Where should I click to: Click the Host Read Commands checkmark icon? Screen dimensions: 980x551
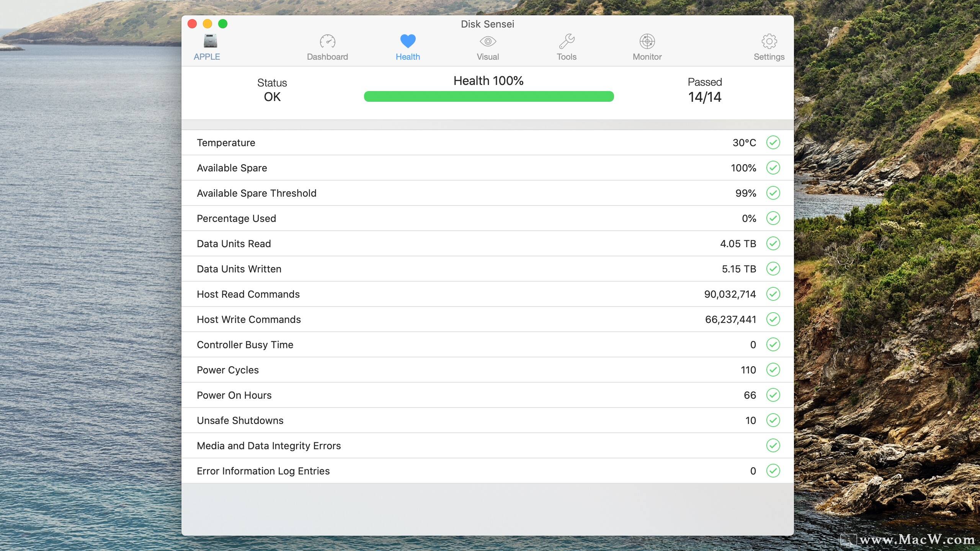(773, 294)
